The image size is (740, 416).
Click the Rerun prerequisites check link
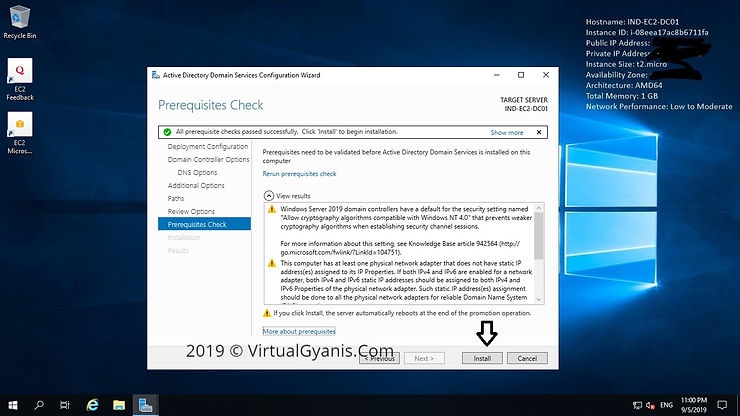pos(299,174)
